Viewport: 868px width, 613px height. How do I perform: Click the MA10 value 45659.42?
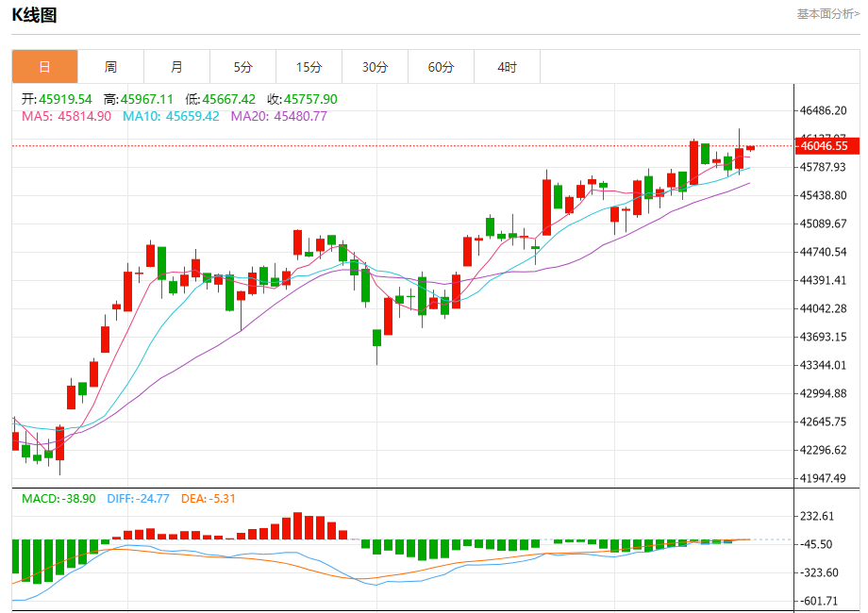pyautogui.click(x=192, y=116)
